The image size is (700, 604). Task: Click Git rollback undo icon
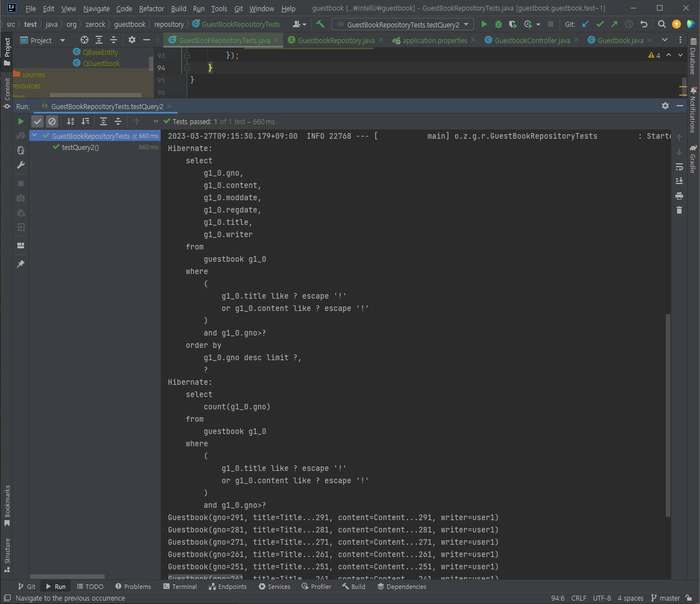643,24
